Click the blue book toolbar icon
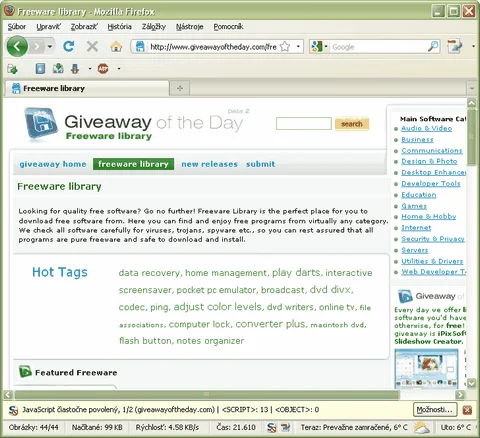The image size is (480, 438). click(x=40, y=69)
